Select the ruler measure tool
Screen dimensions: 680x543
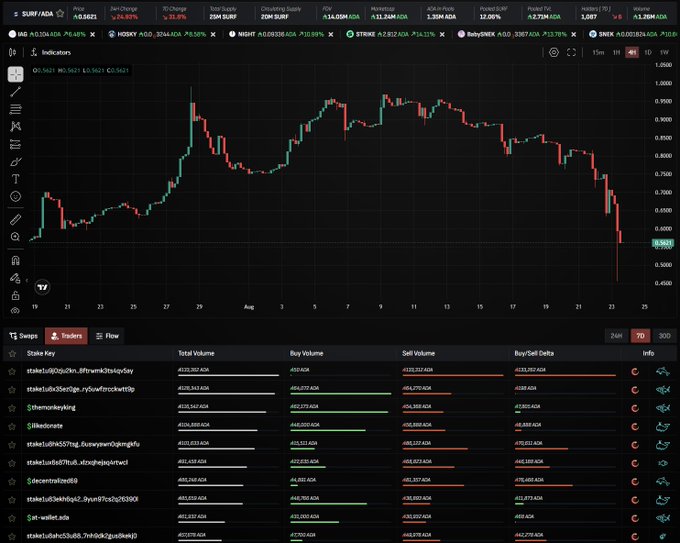coord(16,219)
